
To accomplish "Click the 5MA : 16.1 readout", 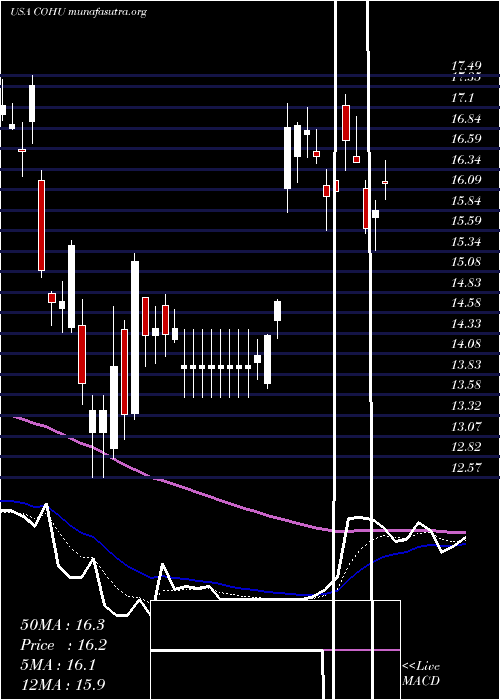I will coord(58,665).
